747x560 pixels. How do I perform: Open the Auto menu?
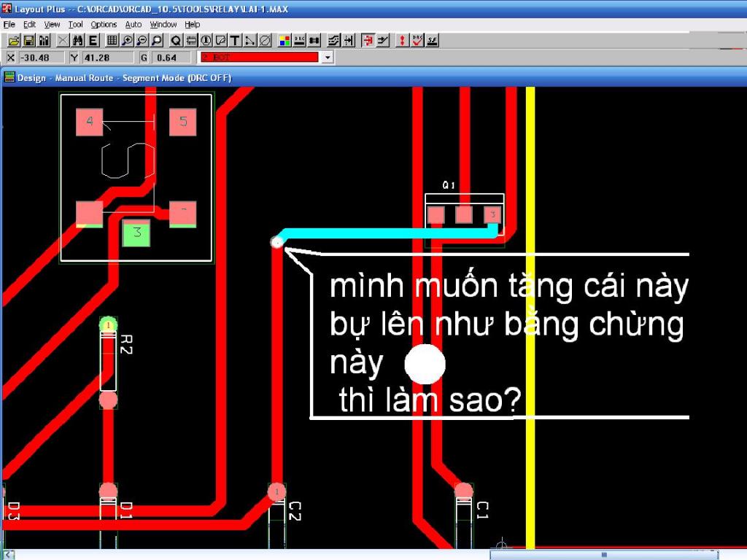tap(133, 24)
